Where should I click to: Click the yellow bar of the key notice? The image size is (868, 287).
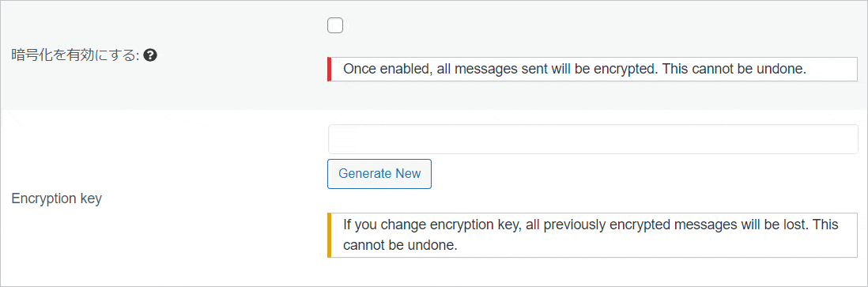[x=329, y=235]
